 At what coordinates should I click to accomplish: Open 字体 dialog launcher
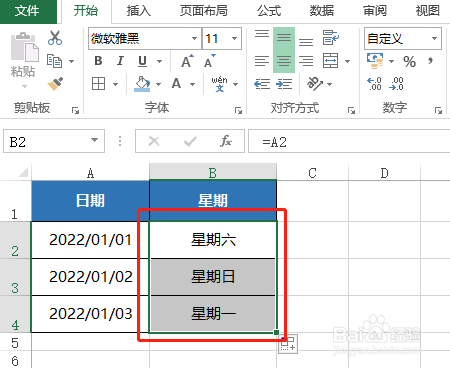tap(238, 110)
